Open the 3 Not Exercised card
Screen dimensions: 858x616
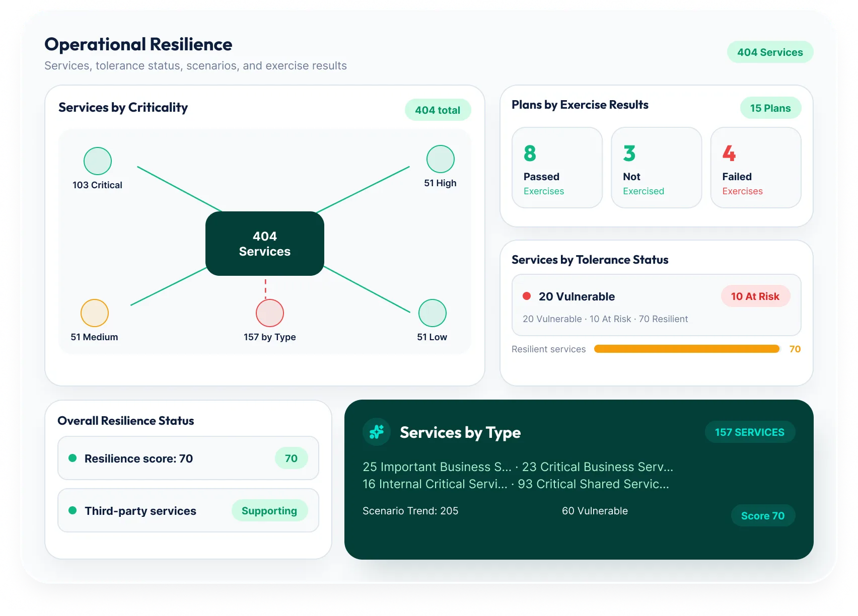657,168
